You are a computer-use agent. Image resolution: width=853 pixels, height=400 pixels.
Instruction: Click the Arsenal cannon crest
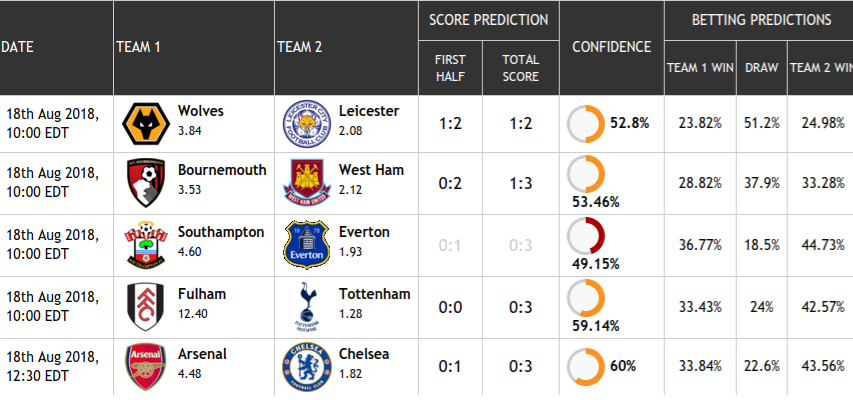146,367
